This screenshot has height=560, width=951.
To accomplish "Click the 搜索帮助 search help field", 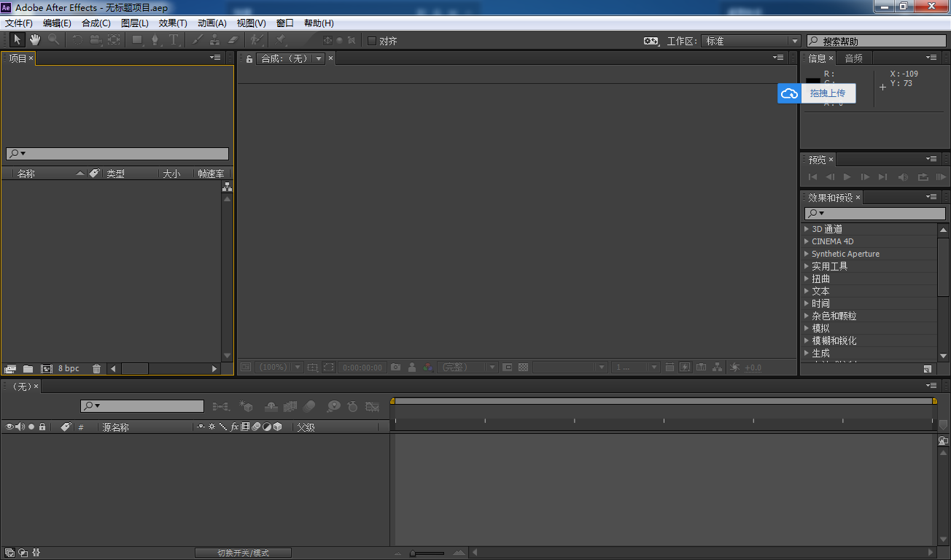I will (x=876, y=42).
